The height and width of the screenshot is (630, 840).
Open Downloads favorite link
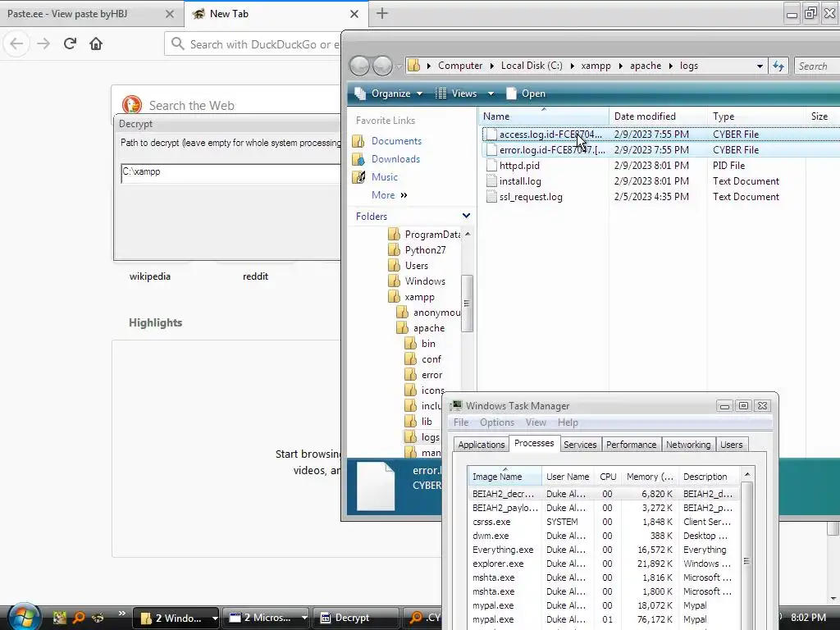click(x=395, y=159)
